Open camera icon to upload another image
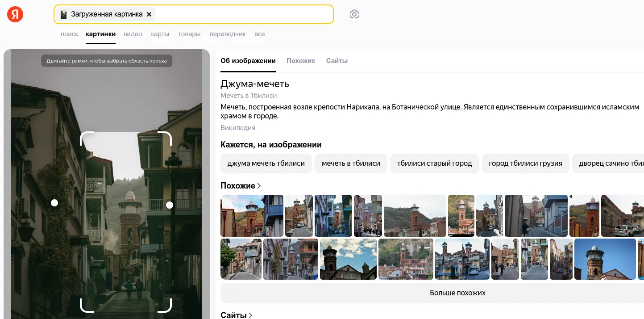Viewport: 644px width, 319px height. 354,14
